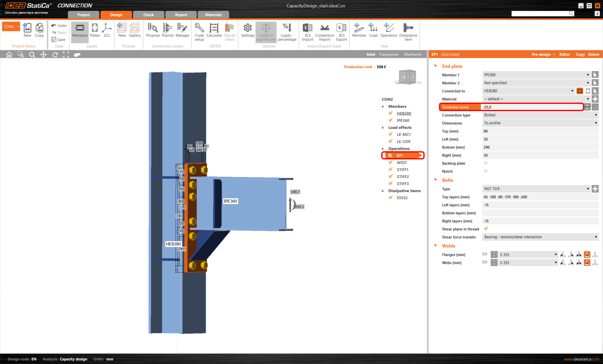Open the Connection type dropdown showing Bolted

(x=596, y=115)
